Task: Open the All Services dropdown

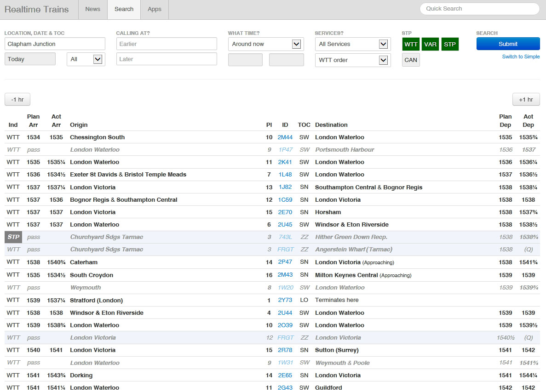Action: tap(353, 44)
